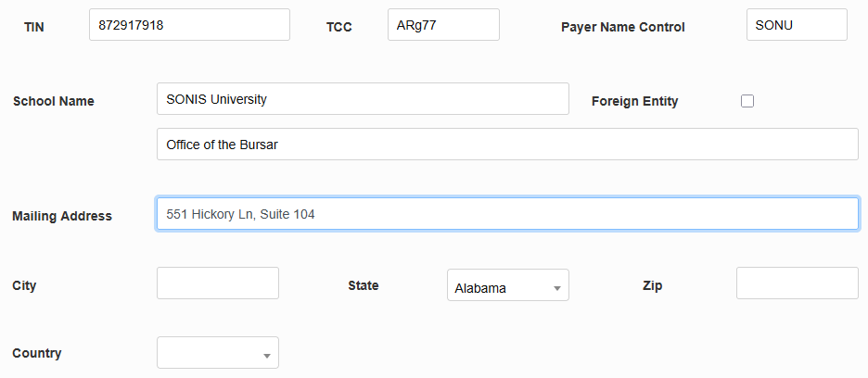
Task: Click the empty Zip field
Action: [797, 283]
